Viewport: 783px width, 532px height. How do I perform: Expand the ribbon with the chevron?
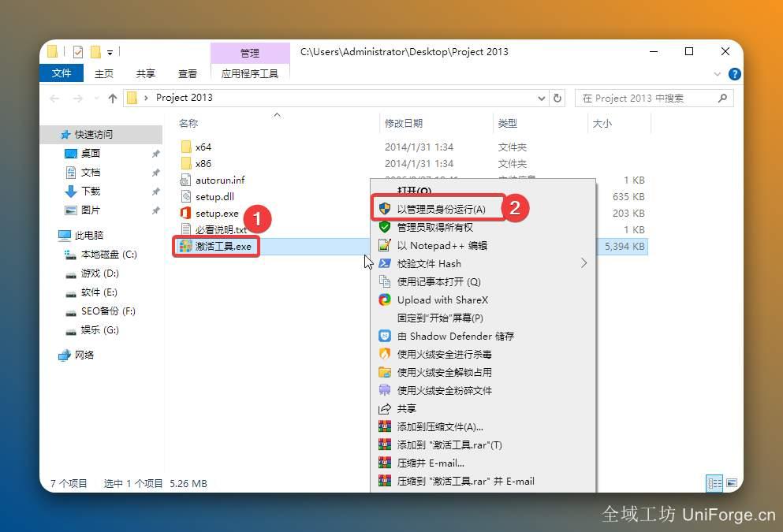pos(717,74)
